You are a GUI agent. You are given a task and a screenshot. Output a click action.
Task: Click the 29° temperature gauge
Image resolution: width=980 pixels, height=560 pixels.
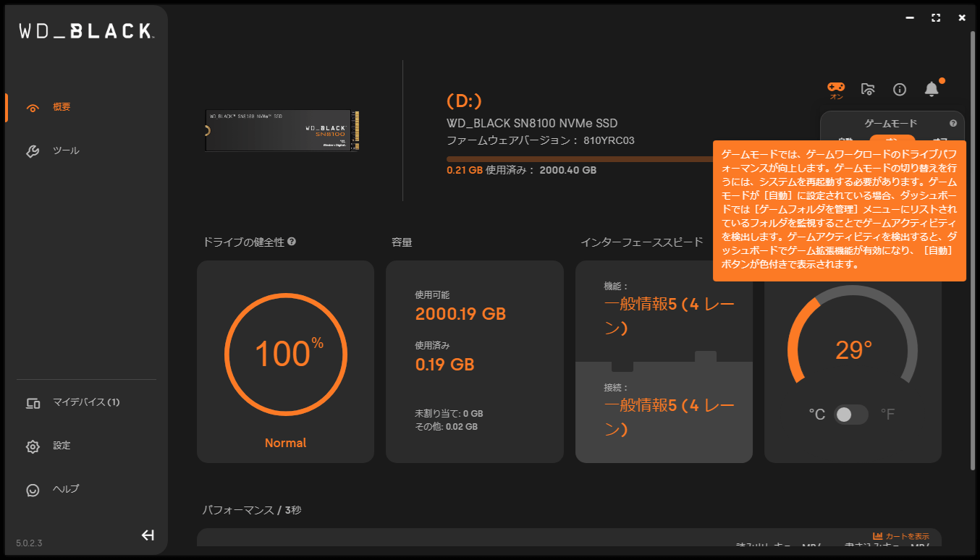point(853,351)
